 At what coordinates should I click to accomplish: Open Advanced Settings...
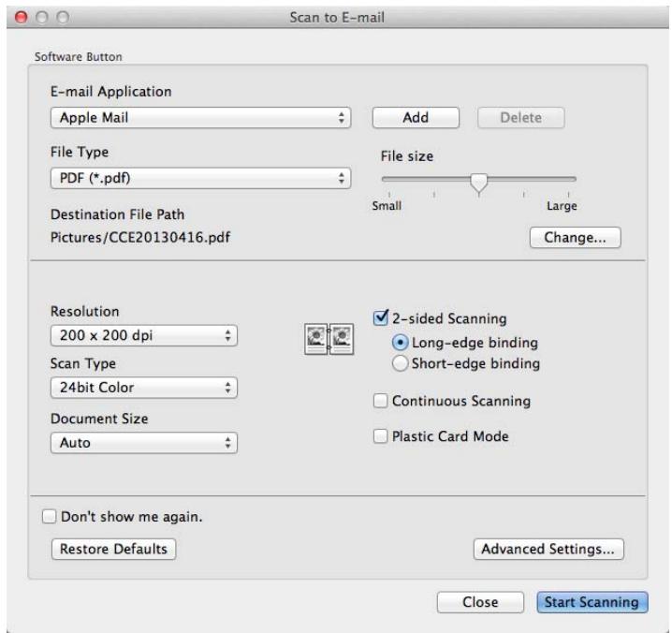(x=548, y=549)
